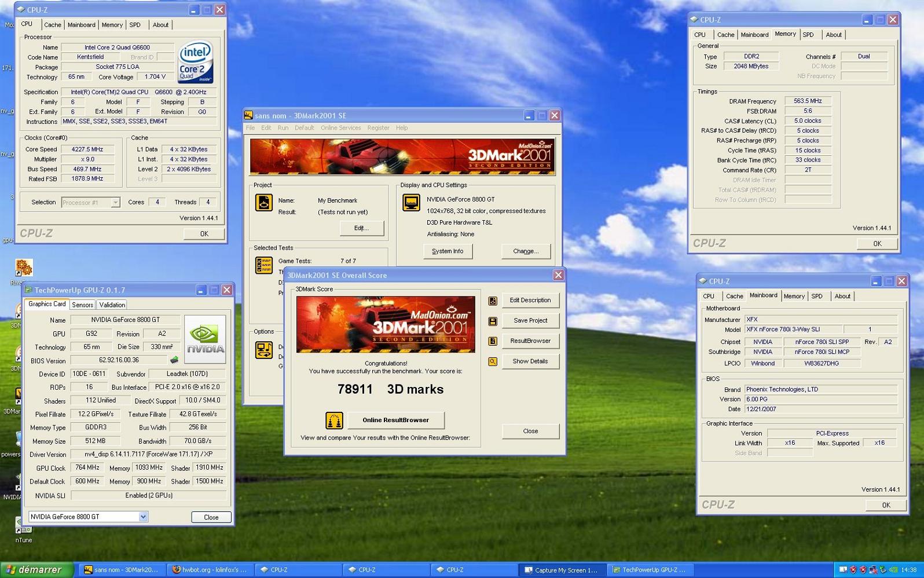The width and height of the screenshot is (924, 578).
Task: Click the Selected Tests checklist icon
Action: pyautogui.click(x=264, y=265)
